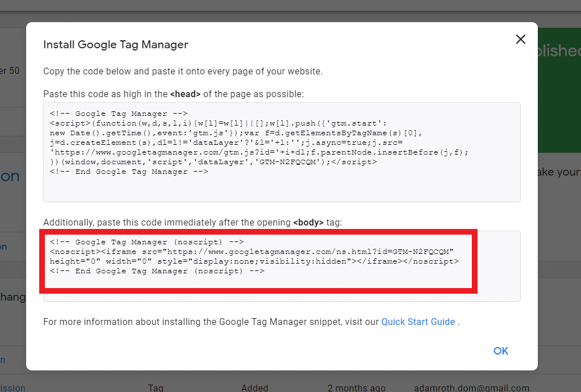Click the opening 'Google Tag Manager' comment line
Image resolution: width=581 pixels, height=392 pixels.
tap(118, 114)
